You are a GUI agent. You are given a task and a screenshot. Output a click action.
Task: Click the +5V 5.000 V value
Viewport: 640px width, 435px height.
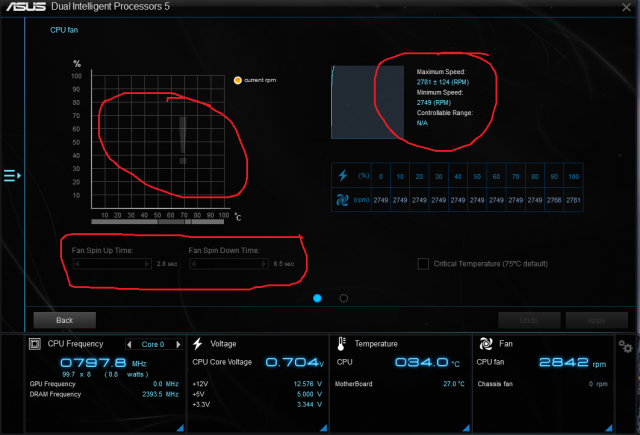pyautogui.click(x=309, y=394)
